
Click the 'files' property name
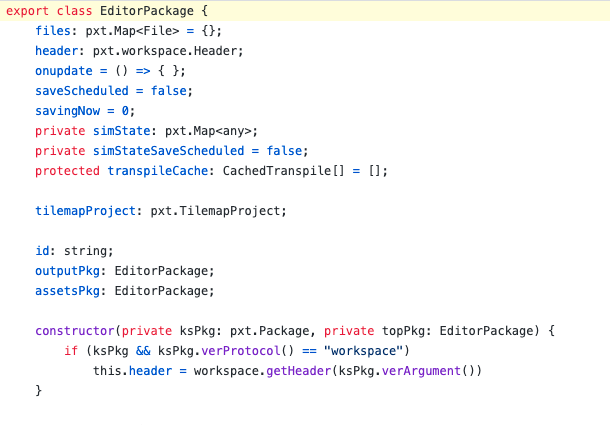(x=53, y=31)
